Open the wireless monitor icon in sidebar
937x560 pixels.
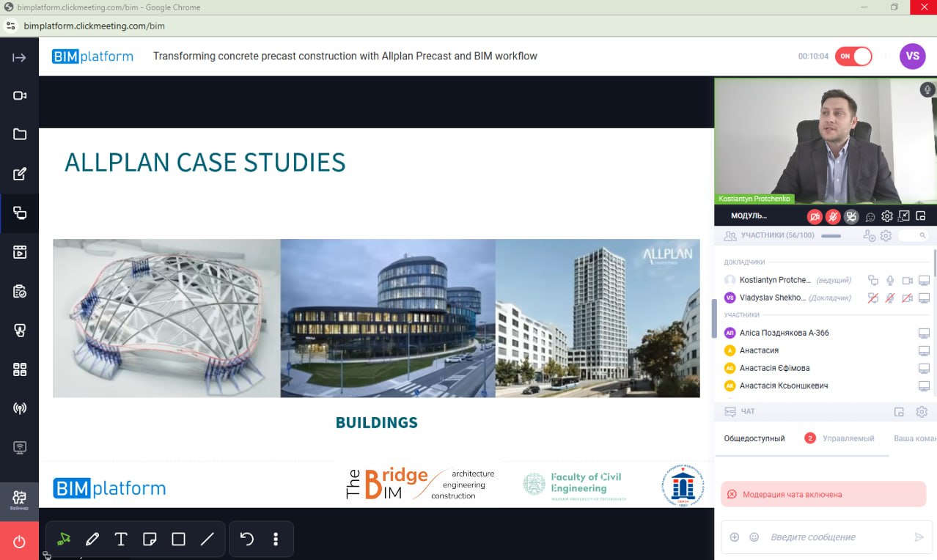20,447
